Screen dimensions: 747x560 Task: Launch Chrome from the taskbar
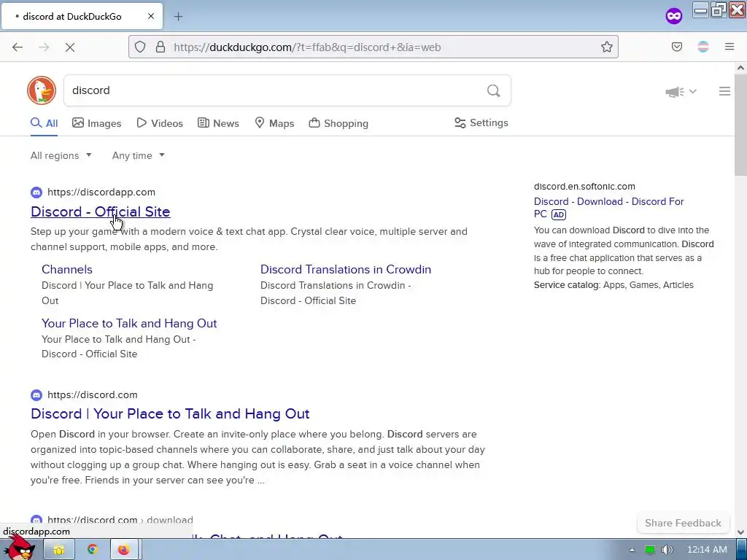[x=93, y=550]
